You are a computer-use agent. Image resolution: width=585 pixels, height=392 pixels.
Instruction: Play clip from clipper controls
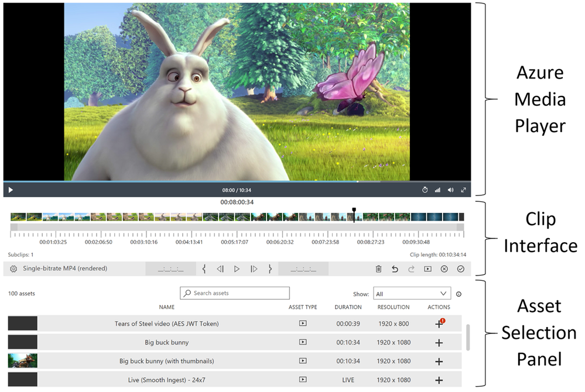tap(237, 269)
